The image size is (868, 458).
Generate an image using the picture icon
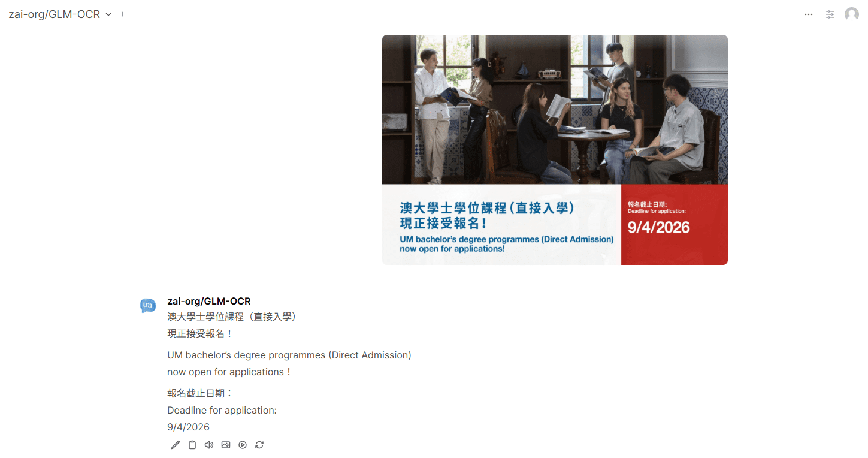pos(226,445)
